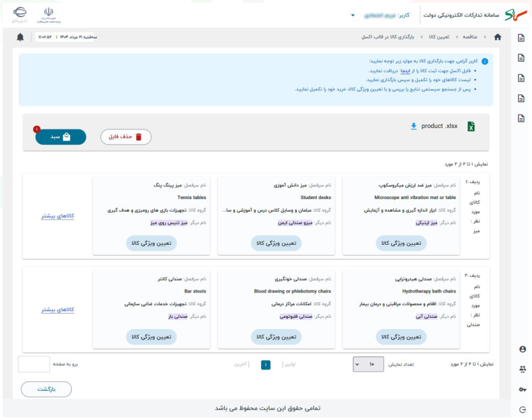Click the logout icon in the sidebar
The width and height of the screenshot is (532, 420).
point(523,410)
